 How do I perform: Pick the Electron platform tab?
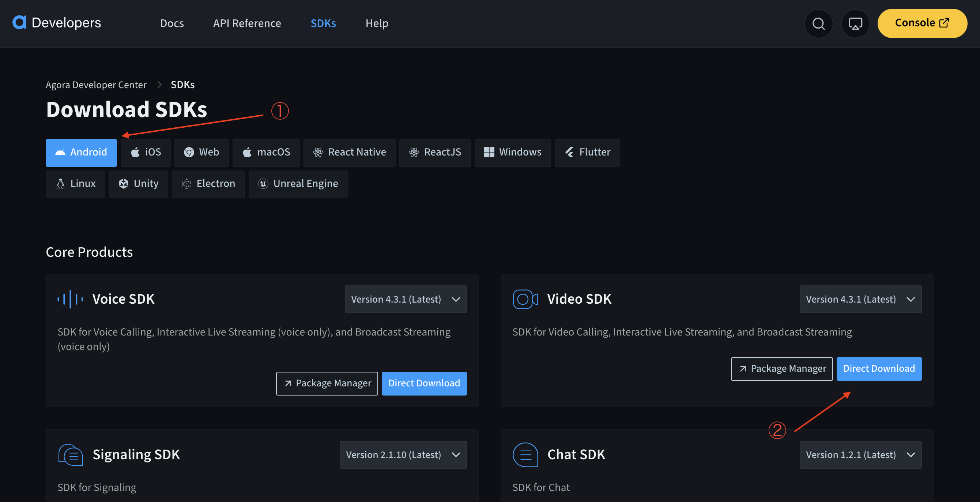point(208,184)
